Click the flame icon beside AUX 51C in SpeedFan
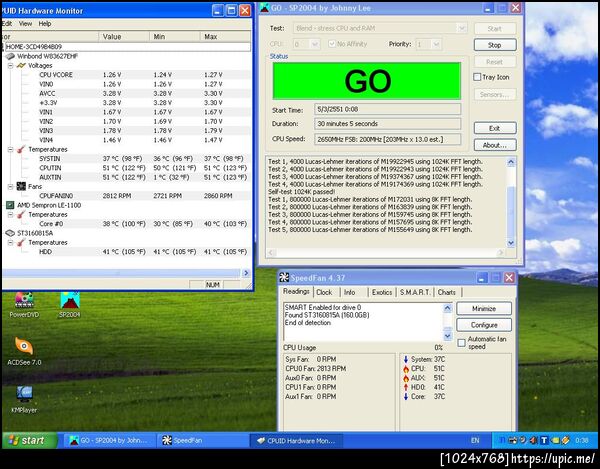This screenshot has height=469, width=600. pos(406,378)
